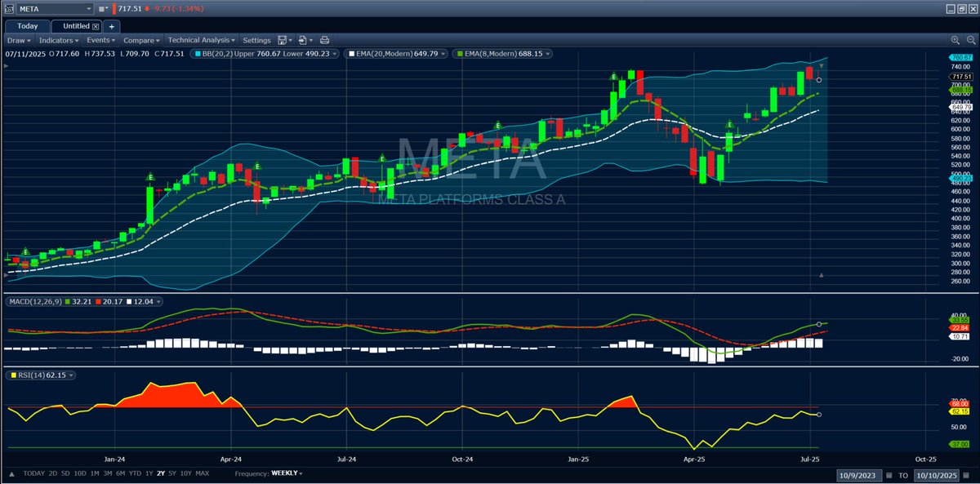Click the Apr-24 earnings E marker
Screen dimensions: 980x484
[257, 166]
